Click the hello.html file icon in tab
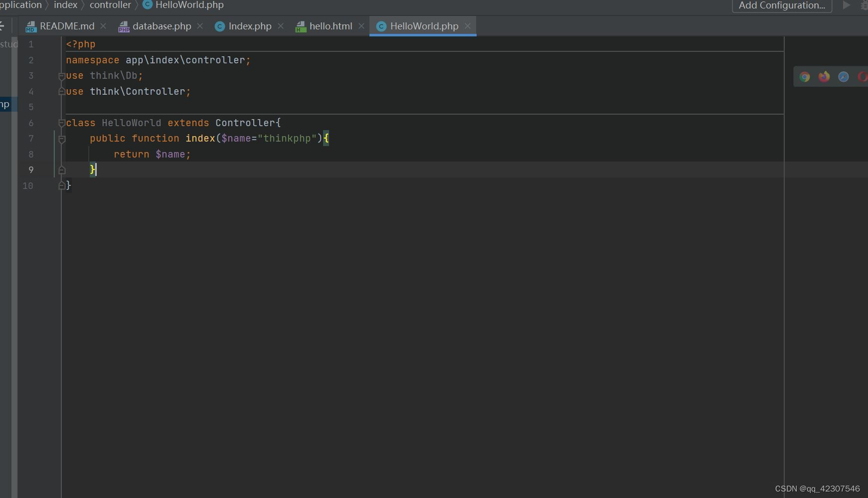 301,26
